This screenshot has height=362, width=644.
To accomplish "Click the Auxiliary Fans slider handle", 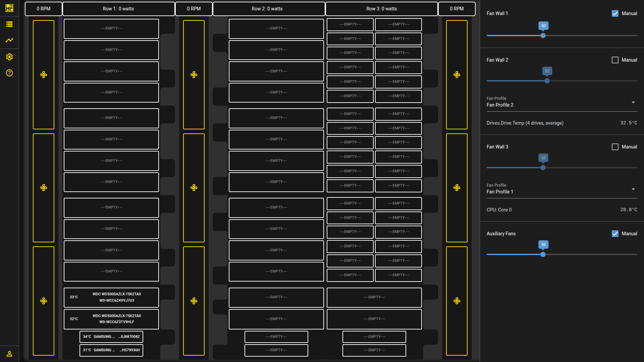I will tap(543, 254).
